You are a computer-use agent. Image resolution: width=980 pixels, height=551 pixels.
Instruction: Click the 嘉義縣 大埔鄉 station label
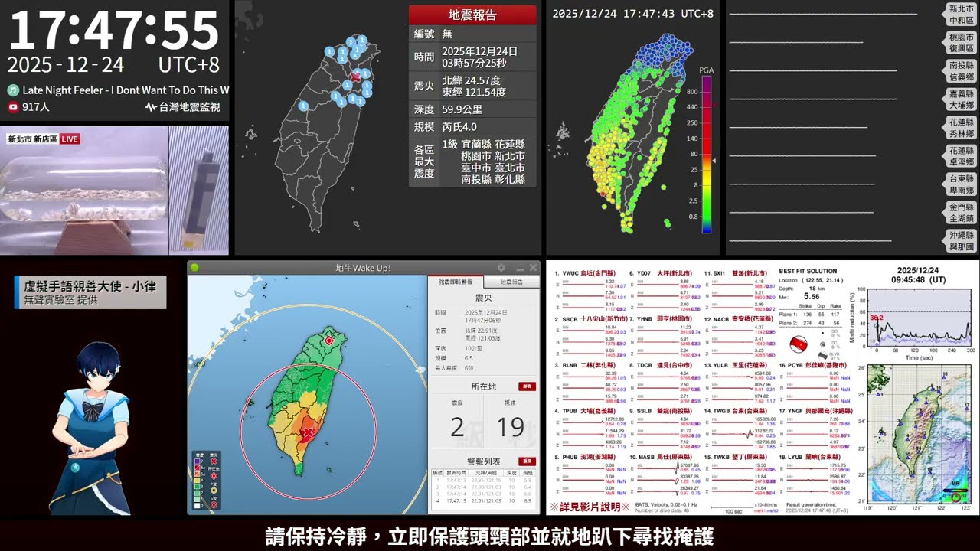click(961, 99)
